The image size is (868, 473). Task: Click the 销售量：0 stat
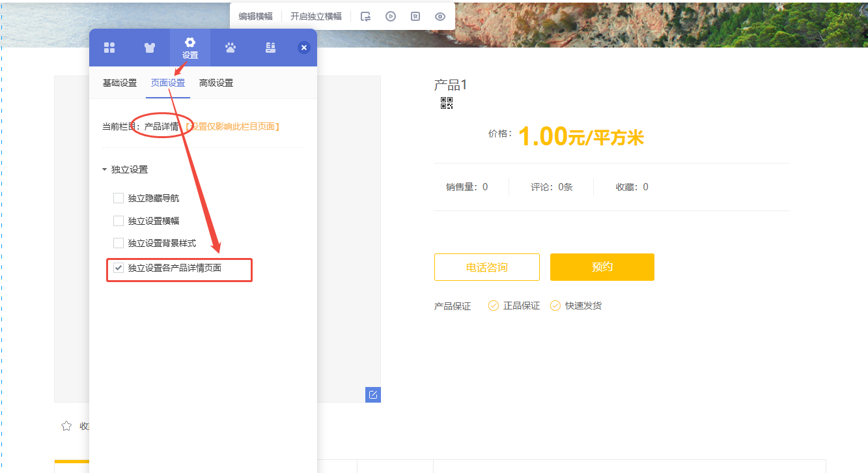pyautogui.click(x=467, y=187)
